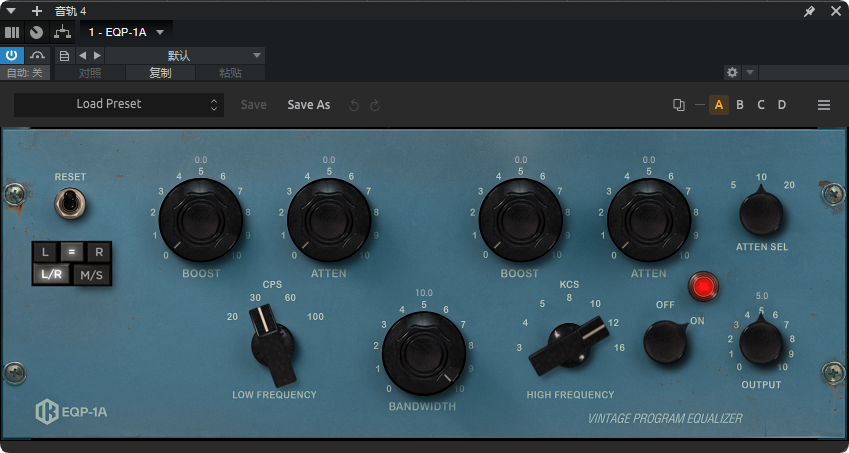Open the routing diagram icon

pos(63,32)
